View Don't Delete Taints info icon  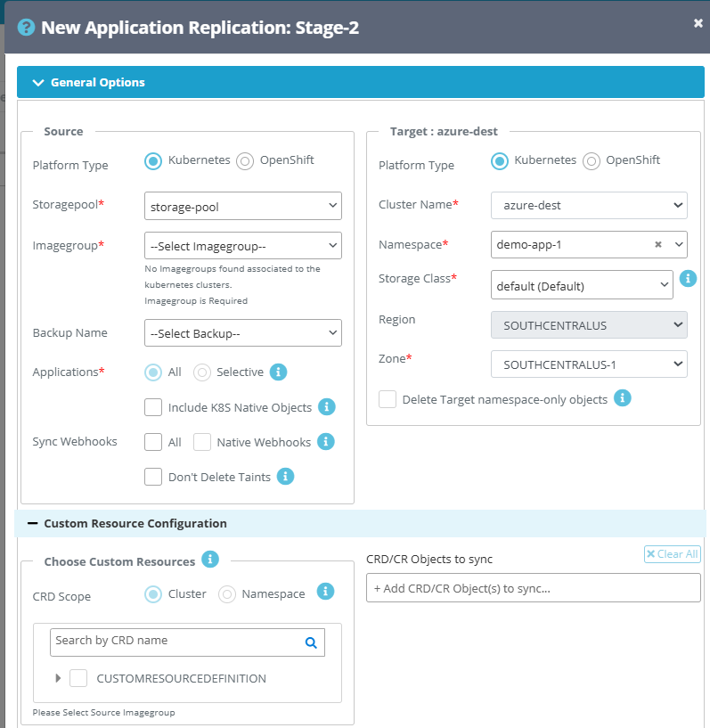[285, 477]
